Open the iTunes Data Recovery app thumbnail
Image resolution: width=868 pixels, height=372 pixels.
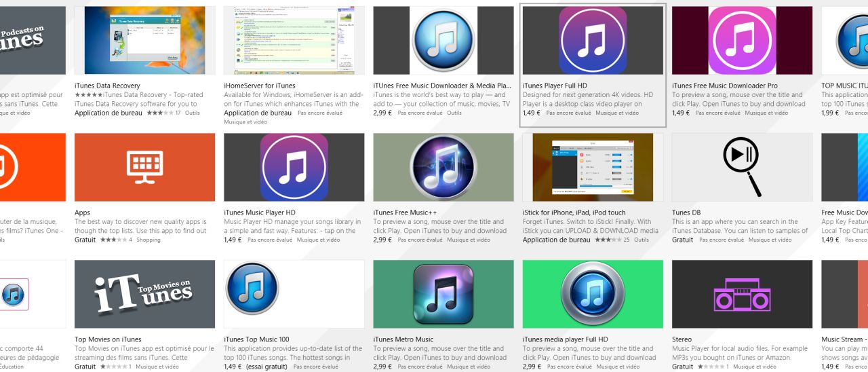tap(144, 41)
